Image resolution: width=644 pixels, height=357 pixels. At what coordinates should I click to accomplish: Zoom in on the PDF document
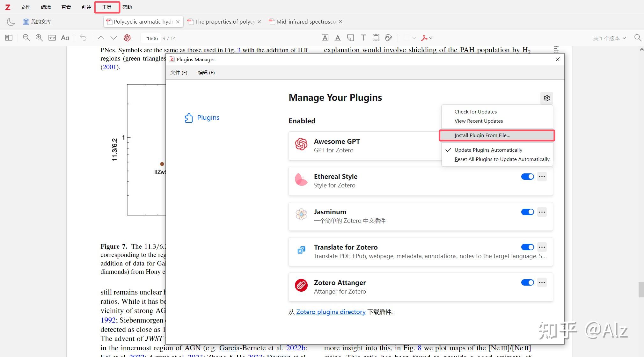point(39,38)
